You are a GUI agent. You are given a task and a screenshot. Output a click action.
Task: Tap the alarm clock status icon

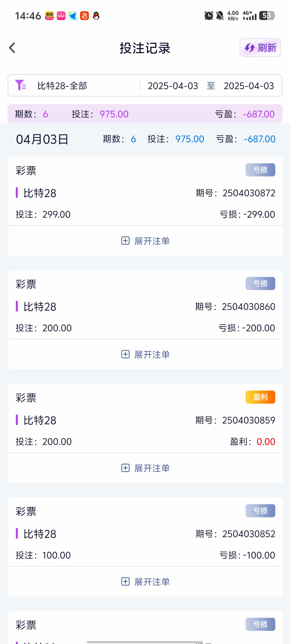[x=209, y=16]
